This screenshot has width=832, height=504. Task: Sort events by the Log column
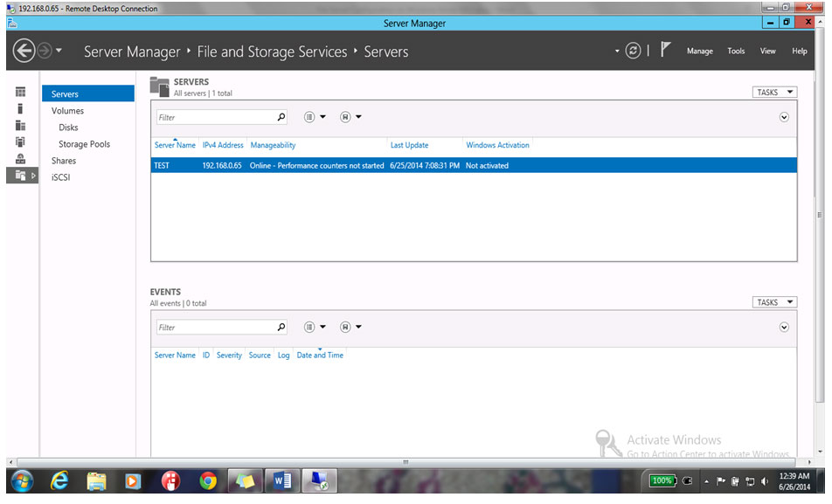point(283,356)
